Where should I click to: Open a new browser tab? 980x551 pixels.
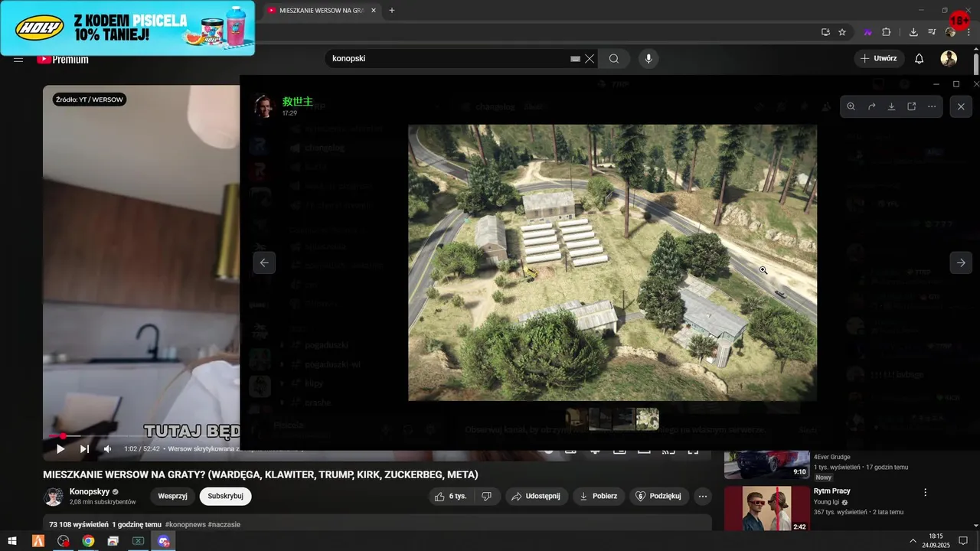point(392,11)
